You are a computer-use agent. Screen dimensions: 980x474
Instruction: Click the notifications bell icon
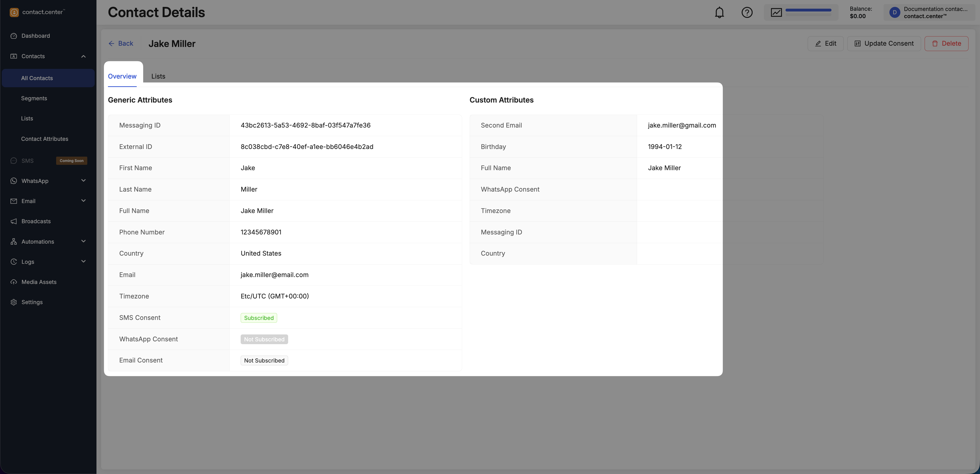tap(719, 13)
